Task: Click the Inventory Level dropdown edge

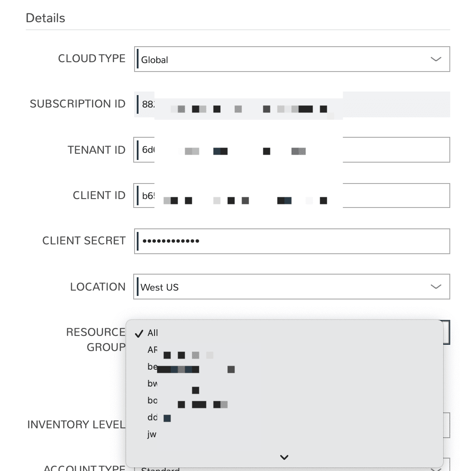Action: (x=447, y=425)
